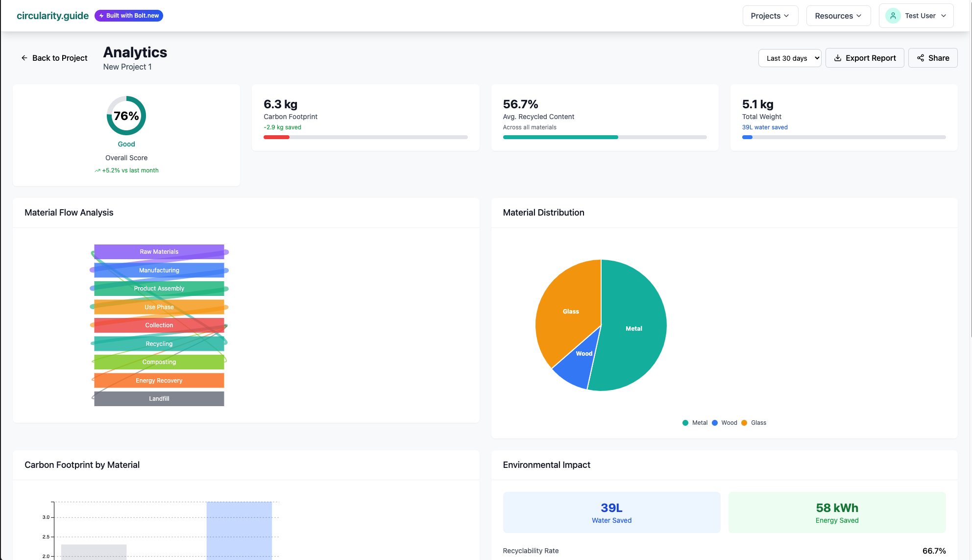Click the back arrow icon
Viewport: 972px width, 560px height.
click(24, 58)
